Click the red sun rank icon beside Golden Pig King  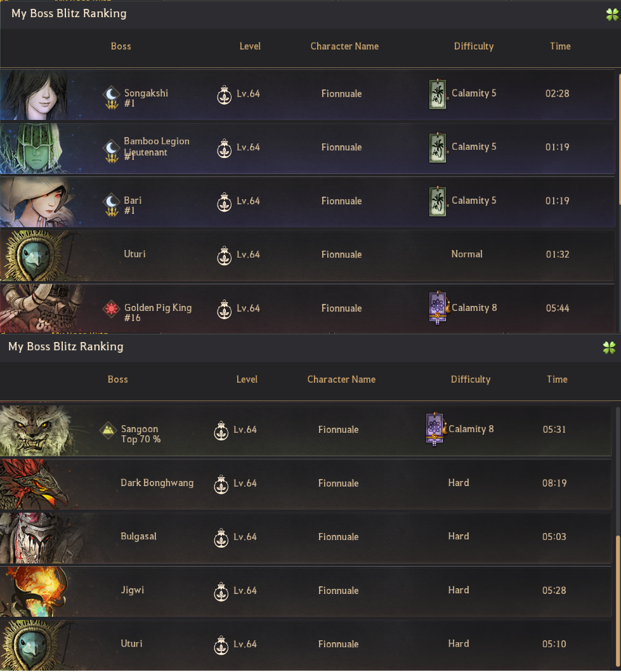(x=112, y=308)
